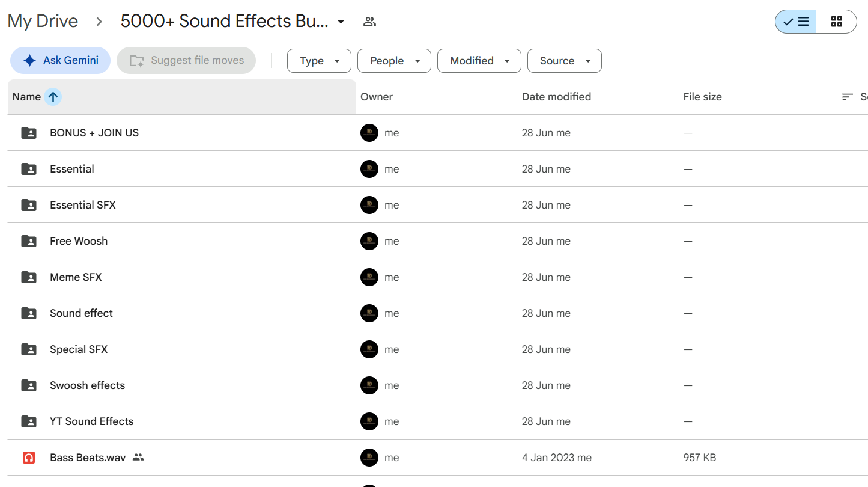868x487 pixels.
Task: Click Suggest file moves button
Action: coord(186,60)
